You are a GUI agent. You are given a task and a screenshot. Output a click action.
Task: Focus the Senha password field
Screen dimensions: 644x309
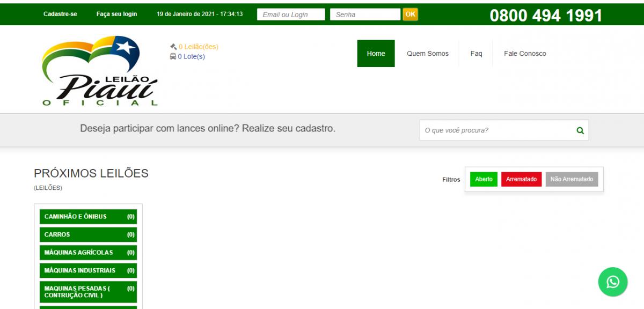pos(365,14)
